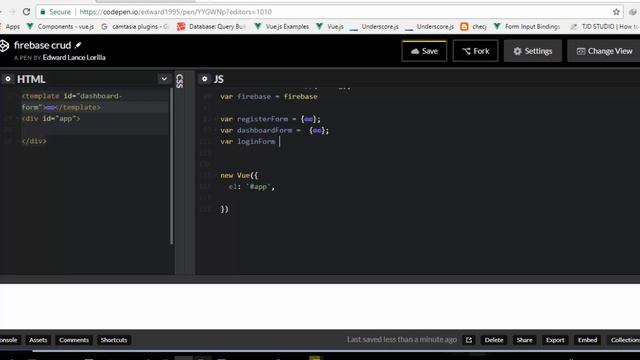Click the CodePen logo icon
Image resolution: width=640 pixels, height=360 pixels.
coord(4,46)
